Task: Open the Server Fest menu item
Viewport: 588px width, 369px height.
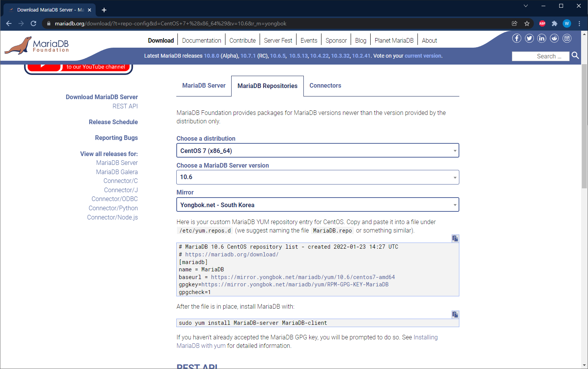Action: point(278,41)
